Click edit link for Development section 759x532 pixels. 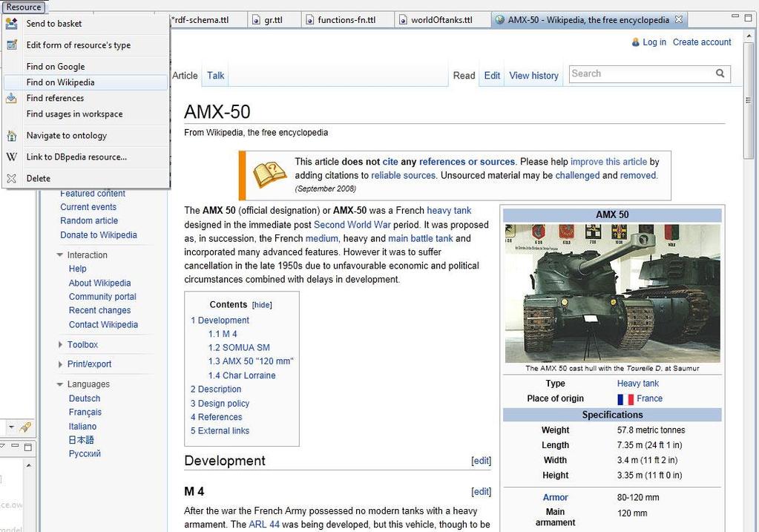482,460
